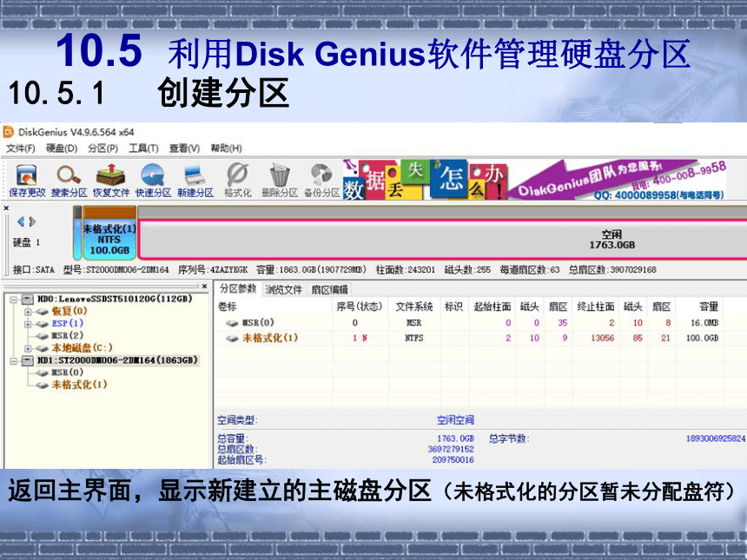Launch the 恢复文件 file recovery tool
The width and height of the screenshot is (747, 560).
[111, 181]
